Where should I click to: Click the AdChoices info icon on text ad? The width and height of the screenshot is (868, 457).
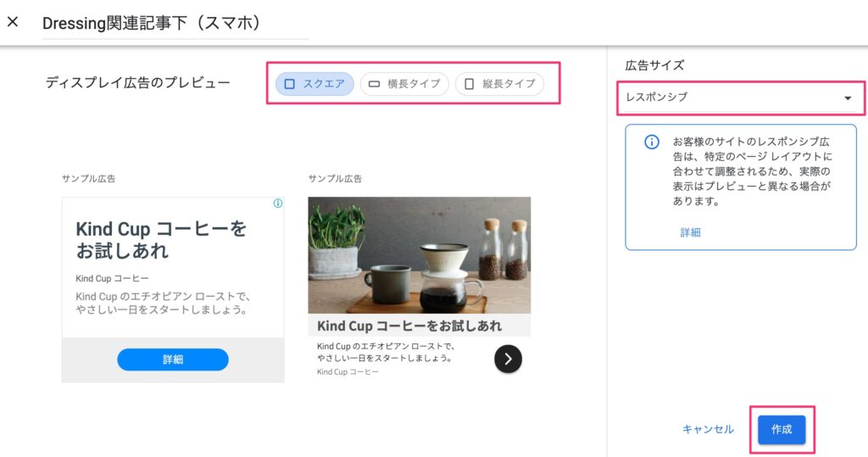click(x=278, y=203)
